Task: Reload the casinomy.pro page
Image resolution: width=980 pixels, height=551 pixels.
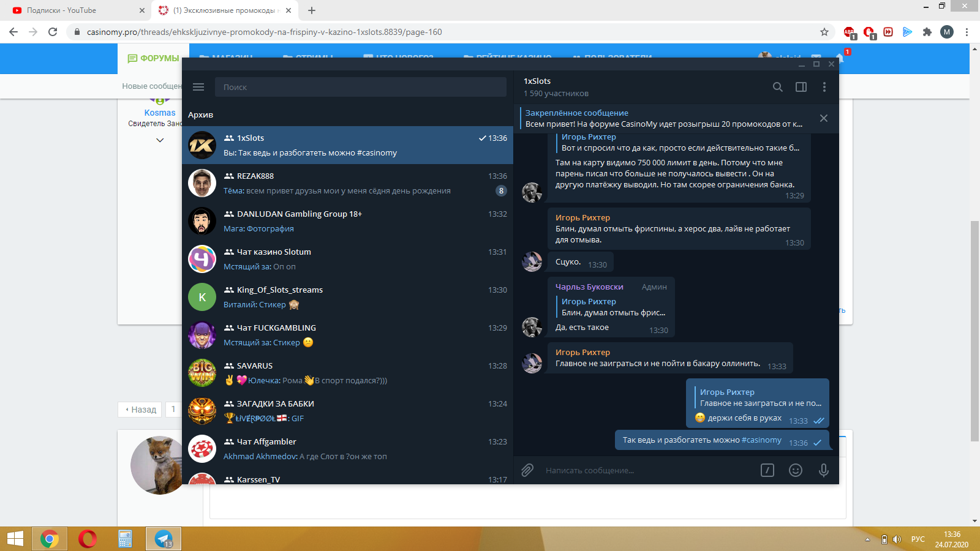Action: (x=53, y=32)
